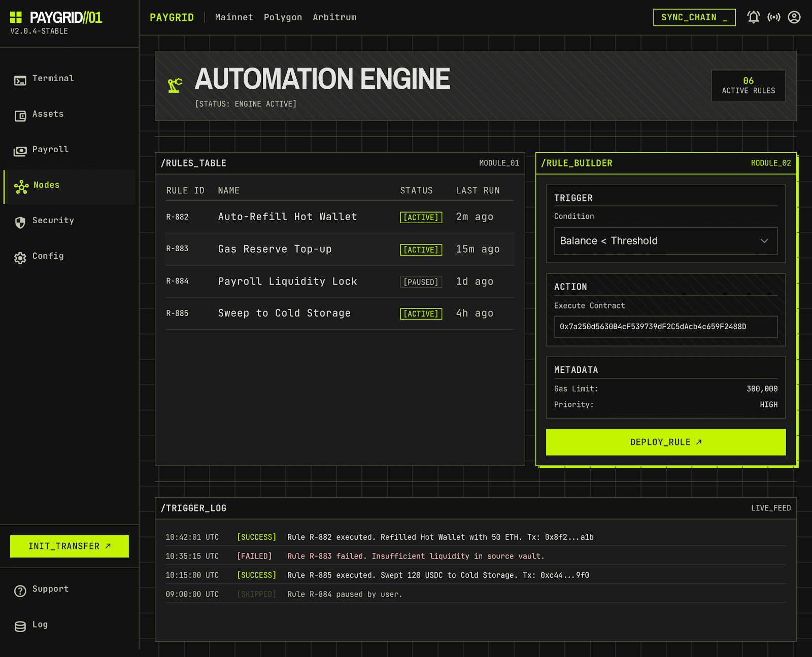
Task: Click the RULE ID column header
Action: coord(185,190)
